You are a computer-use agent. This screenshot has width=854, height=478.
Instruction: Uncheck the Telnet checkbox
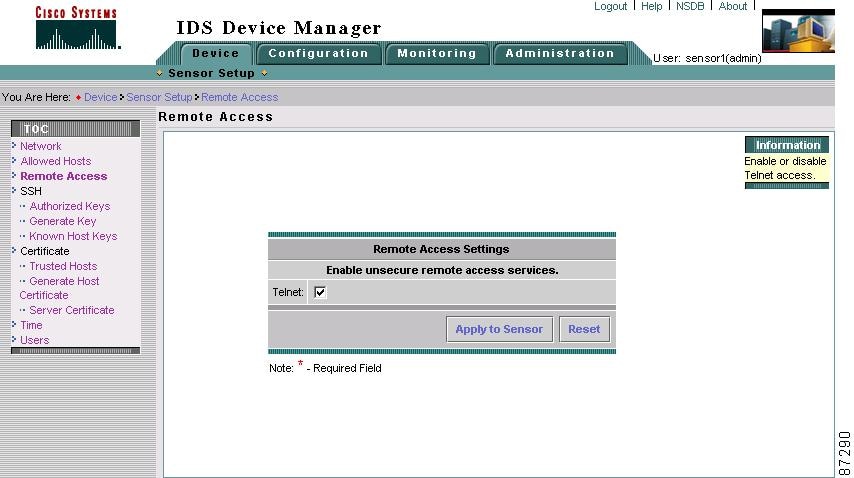coord(320,292)
